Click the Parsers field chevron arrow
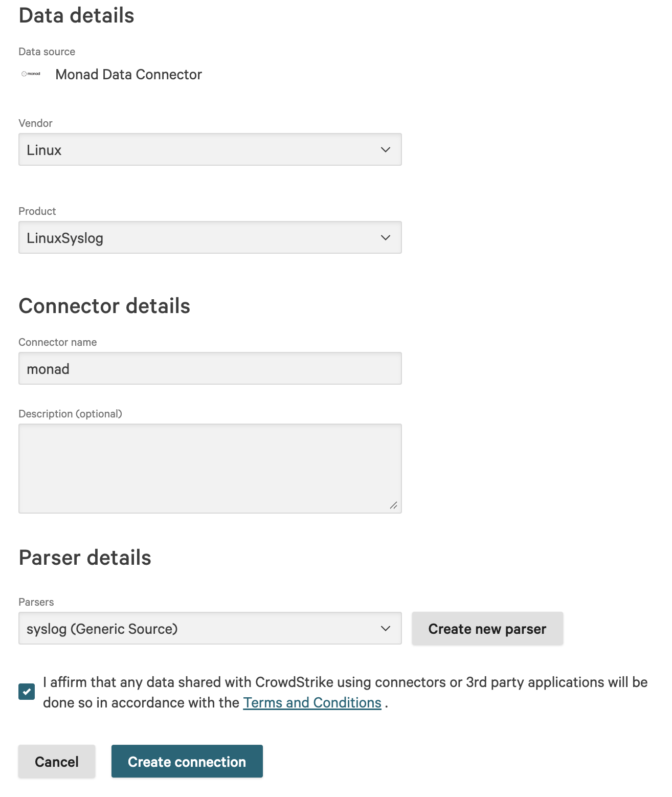The width and height of the screenshot is (672, 797). 386,629
